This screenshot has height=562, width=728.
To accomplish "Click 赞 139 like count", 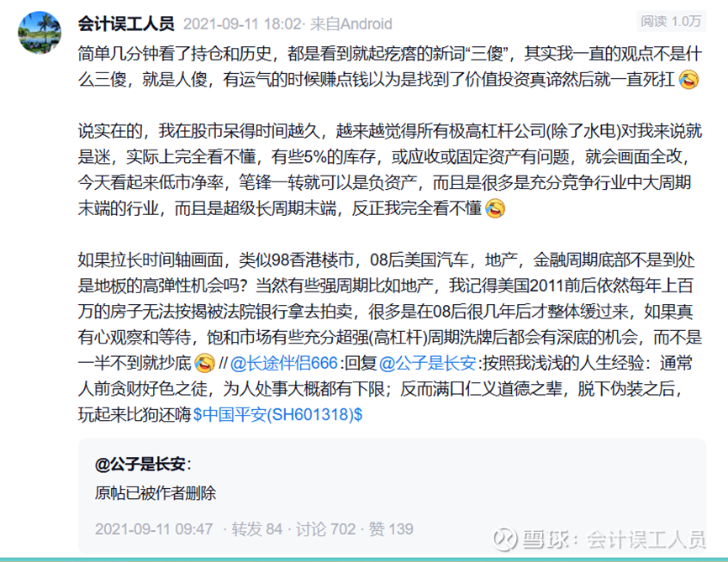I will pyautogui.click(x=391, y=529).
